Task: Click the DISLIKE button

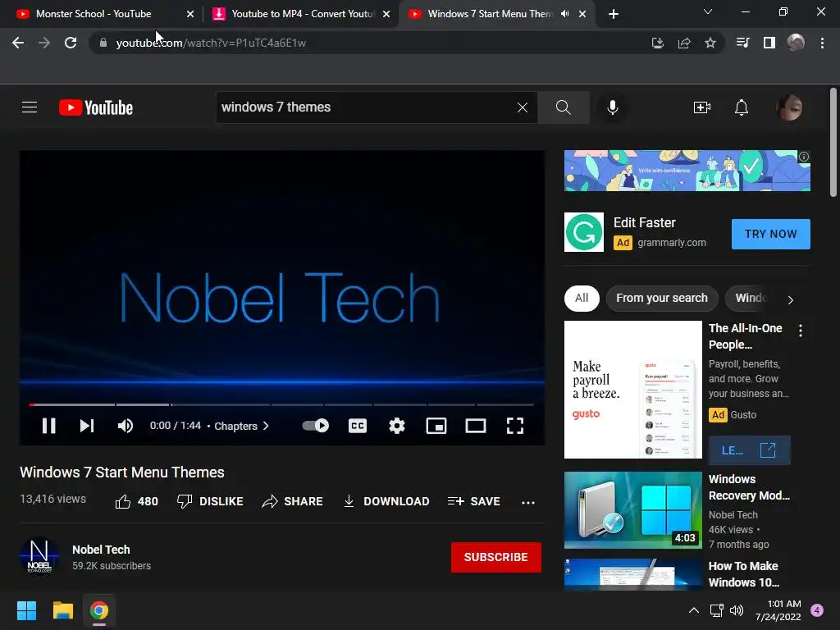Action: point(210,501)
